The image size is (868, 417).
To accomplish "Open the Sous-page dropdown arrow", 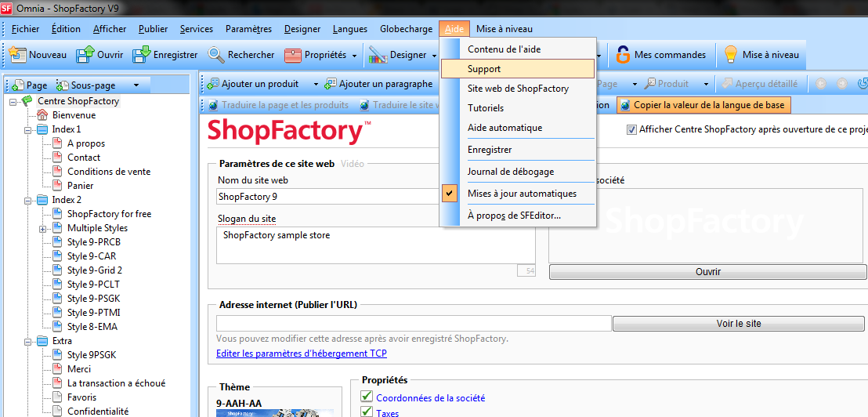I will [x=136, y=85].
